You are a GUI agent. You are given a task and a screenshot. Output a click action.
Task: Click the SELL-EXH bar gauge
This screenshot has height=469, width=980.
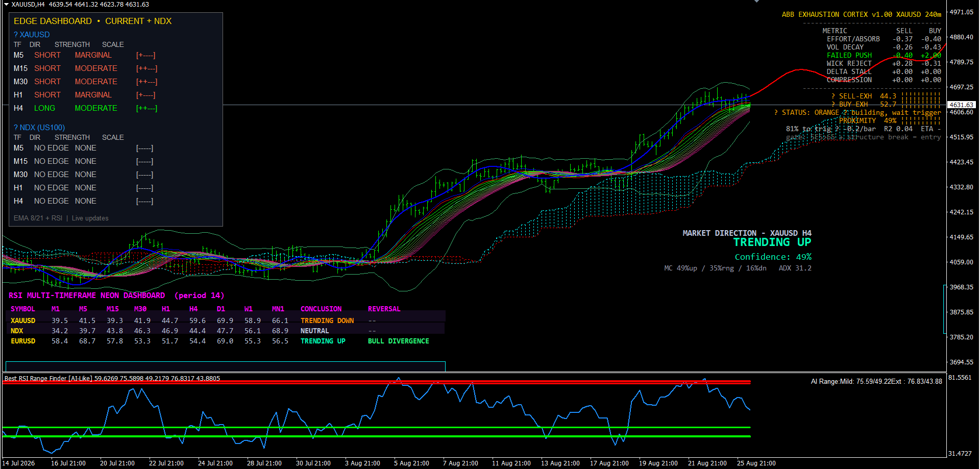921,96
